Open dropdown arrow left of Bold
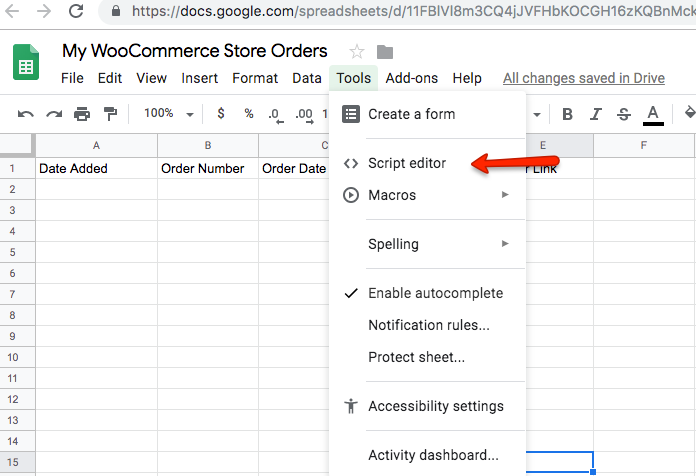The width and height of the screenshot is (696, 476). [x=537, y=115]
